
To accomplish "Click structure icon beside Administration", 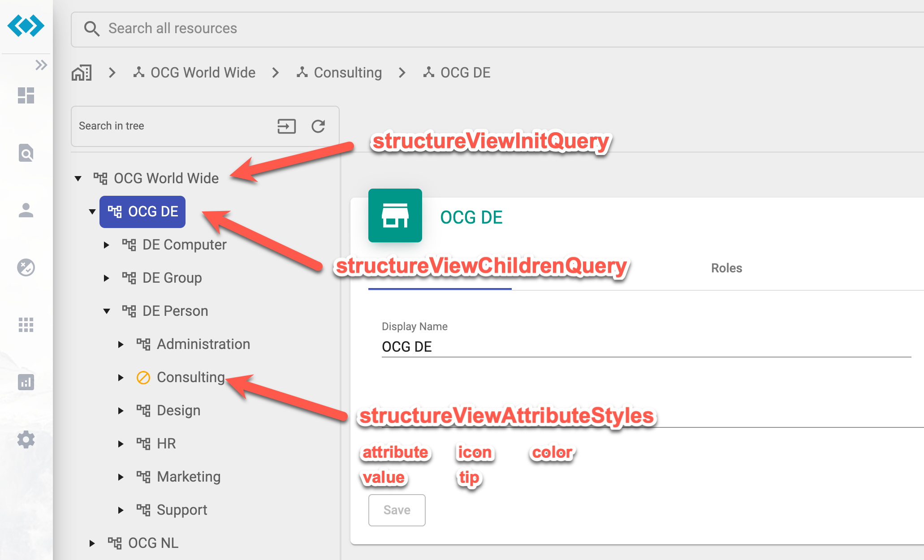I will coord(143,345).
